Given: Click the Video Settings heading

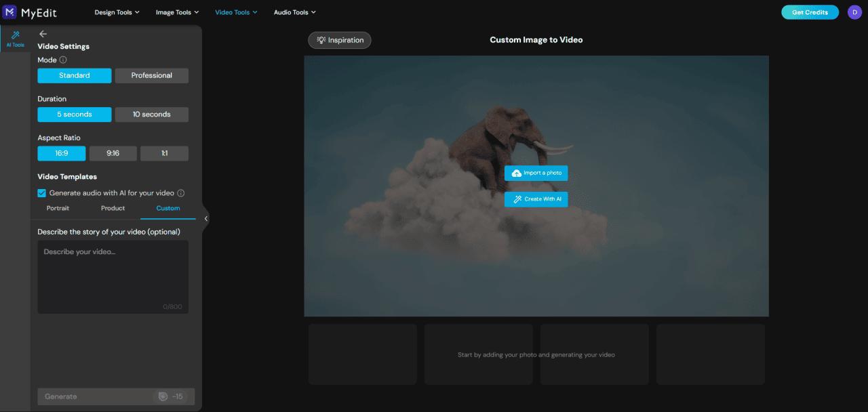Looking at the screenshot, I should click(x=64, y=47).
